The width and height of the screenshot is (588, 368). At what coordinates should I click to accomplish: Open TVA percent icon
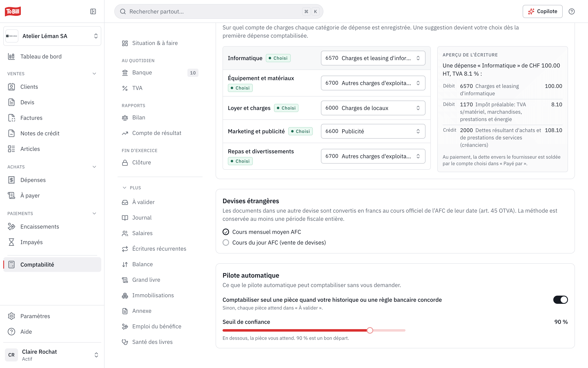pyautogui.click(x=125, y=88)
